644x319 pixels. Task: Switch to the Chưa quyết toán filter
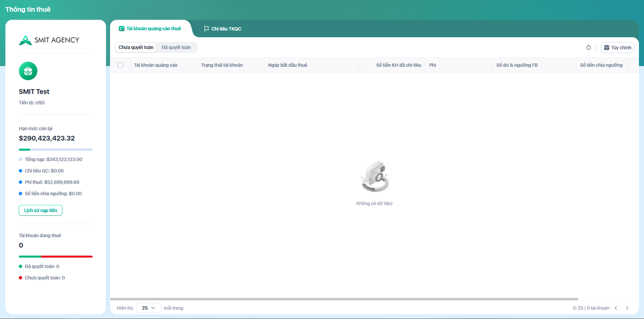click(x=136, y=47)
